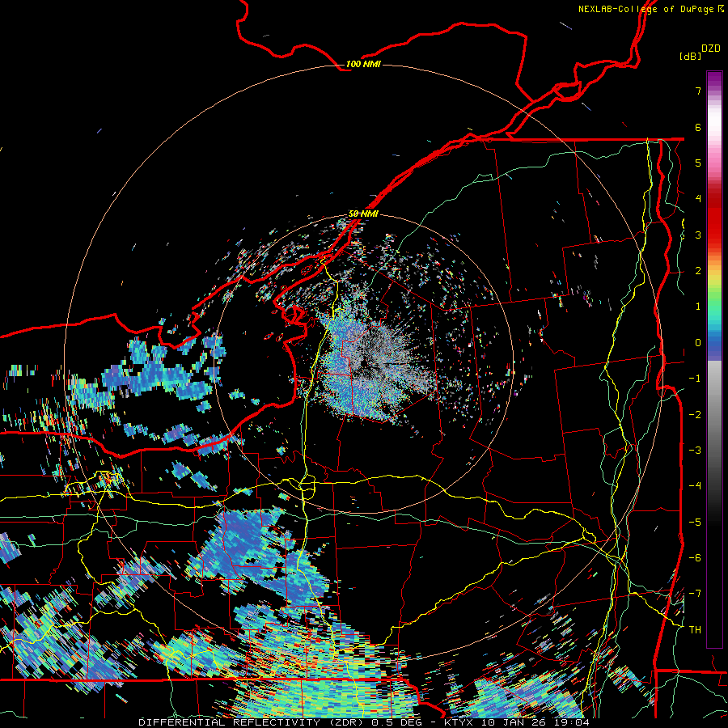Pick the 6 dB tick label on the scale
The height and width of the screenshot is (728, 728).
point(698,127)
